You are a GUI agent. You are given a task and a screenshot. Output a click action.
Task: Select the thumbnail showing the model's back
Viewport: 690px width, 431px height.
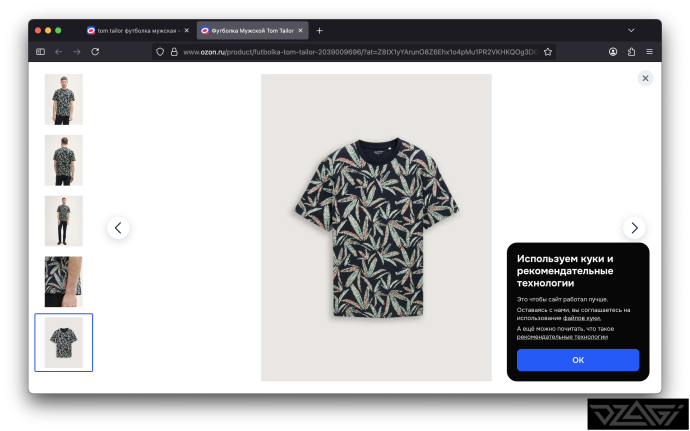(64, 160)
